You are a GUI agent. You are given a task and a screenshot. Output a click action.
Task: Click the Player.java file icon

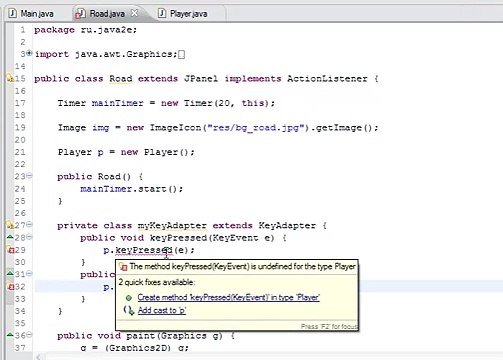point(162,13)
